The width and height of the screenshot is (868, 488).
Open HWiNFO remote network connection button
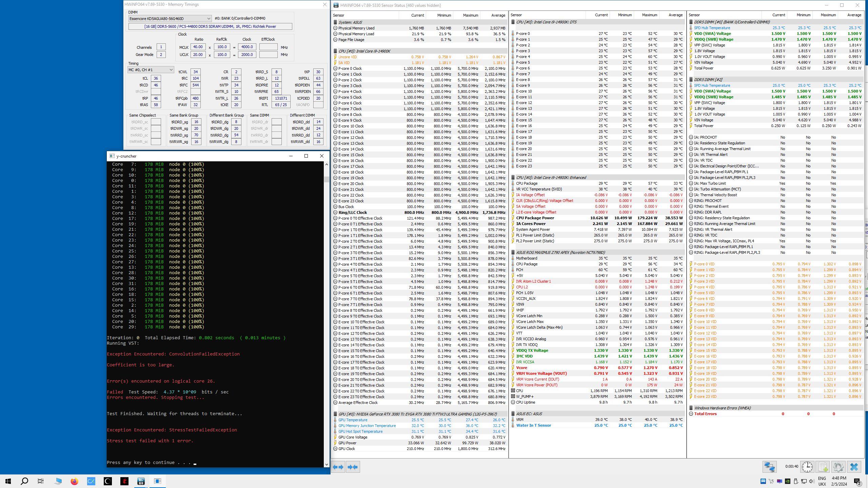(x=769, y=467)
